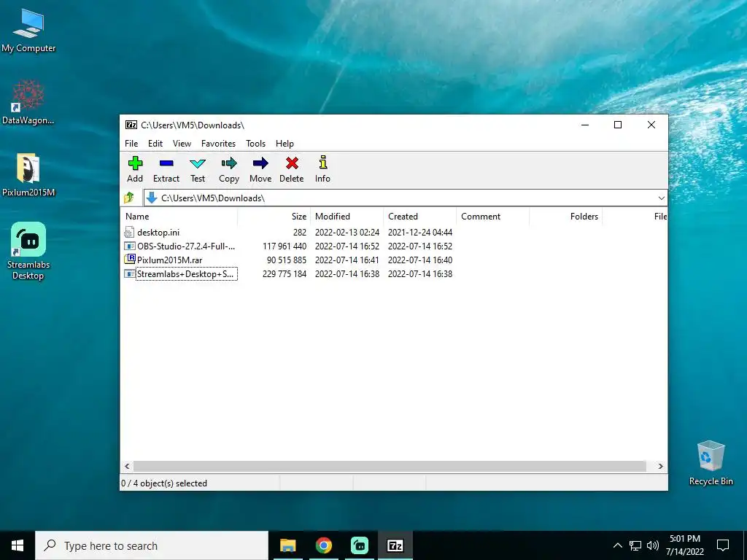Launch Streamlabs Desktop shortcut

pos(28,251)
